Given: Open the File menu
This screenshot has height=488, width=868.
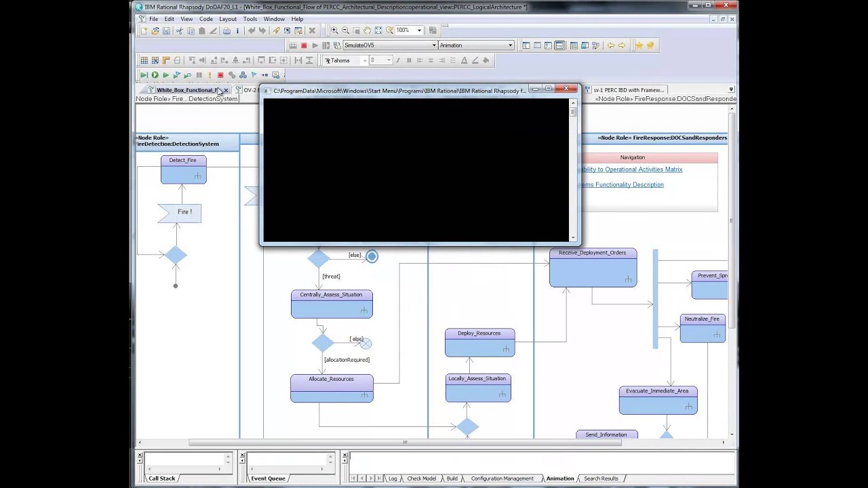Looking at the screenshot, I should pyautogui.click(x=153, y=19).
